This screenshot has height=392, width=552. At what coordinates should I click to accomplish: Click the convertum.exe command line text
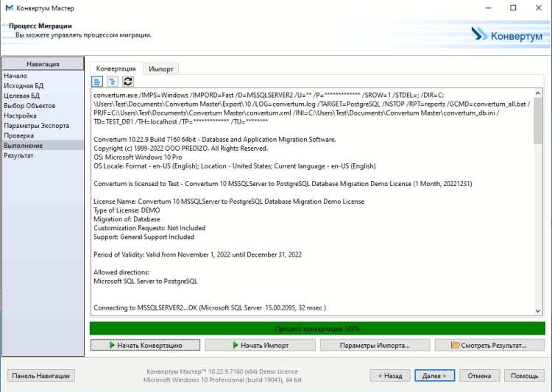coord(312,108)
